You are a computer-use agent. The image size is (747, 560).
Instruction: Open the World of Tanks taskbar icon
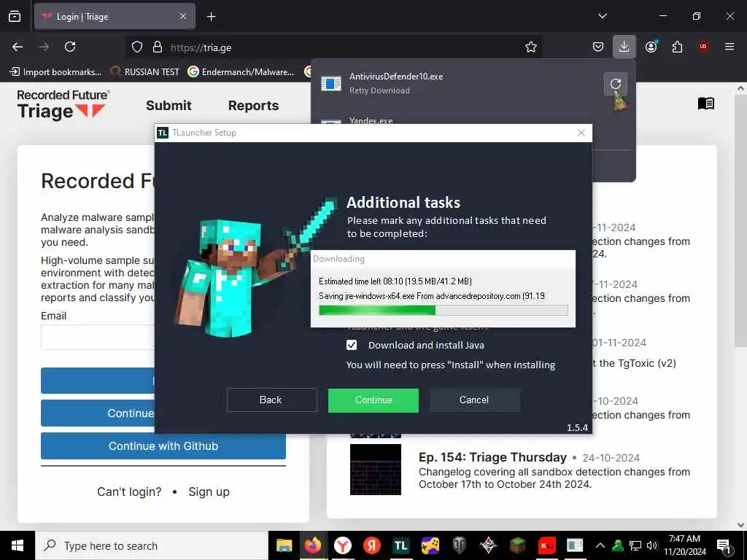tap(460, 545)
